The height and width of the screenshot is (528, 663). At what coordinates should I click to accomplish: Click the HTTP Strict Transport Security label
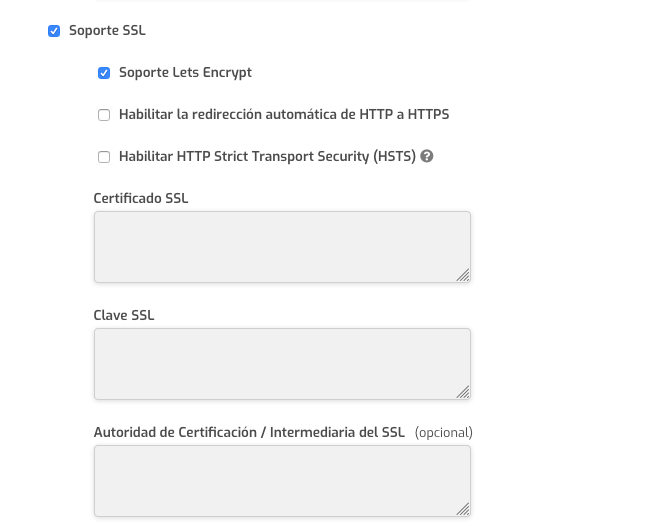pyautogui.click(x=267, y=156)
